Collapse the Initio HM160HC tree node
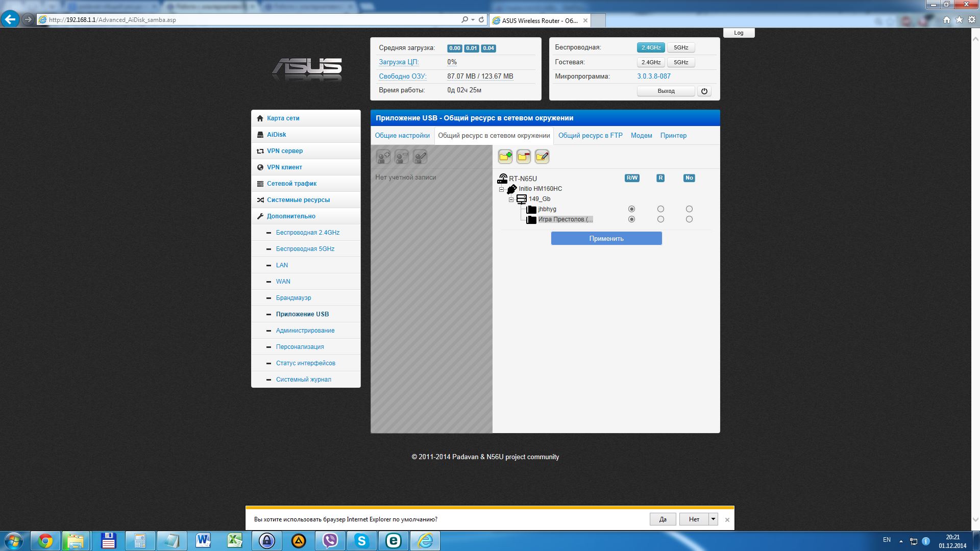The height and width of the screenshot is (551, 980). click(501, 189)
